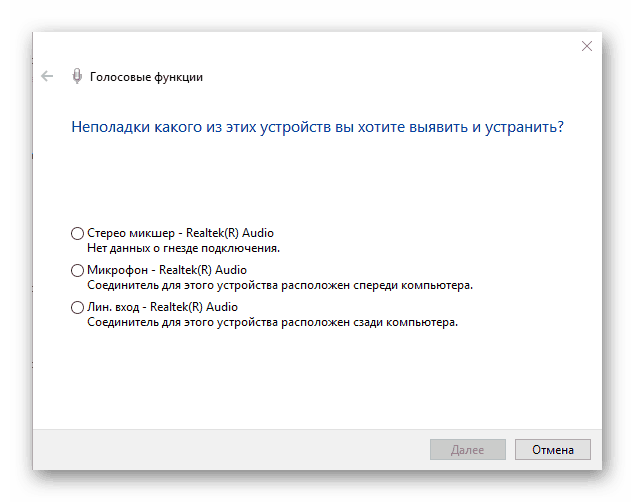
Task: Click the microphone icon beside Голосовые функции
Action: pyautogui.click(x=76, y=76)
